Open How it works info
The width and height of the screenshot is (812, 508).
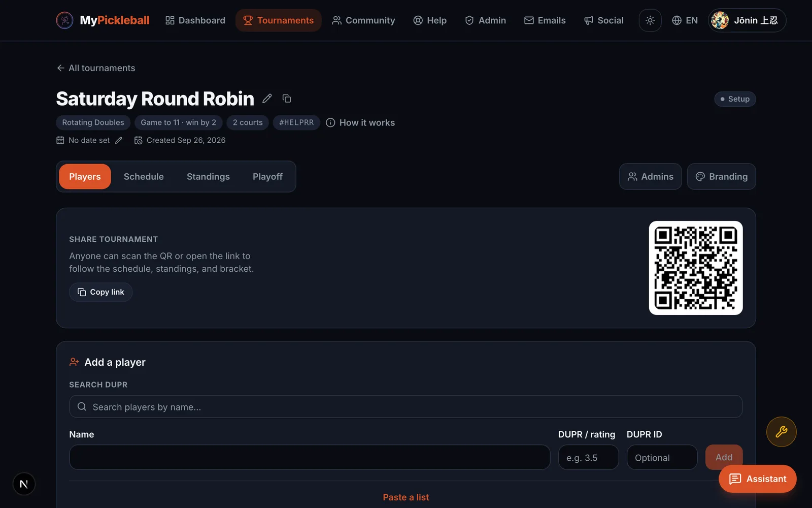click(x=360, y=122)
